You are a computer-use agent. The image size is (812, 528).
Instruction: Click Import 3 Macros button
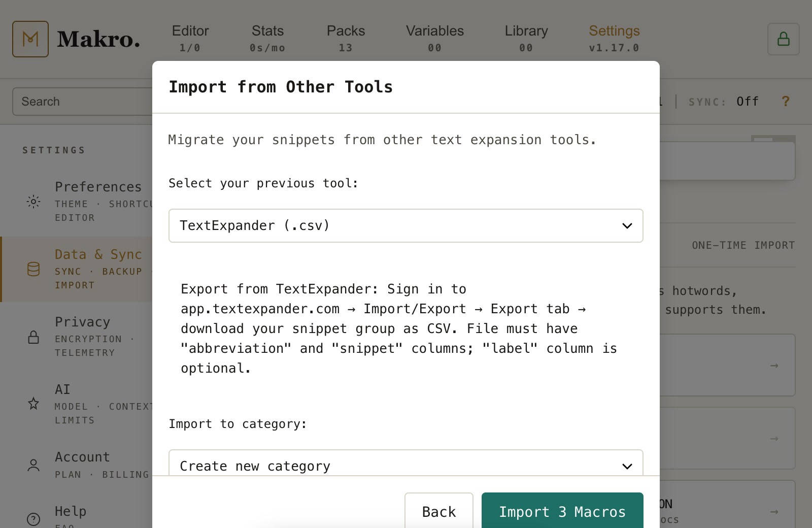point(562,511)
